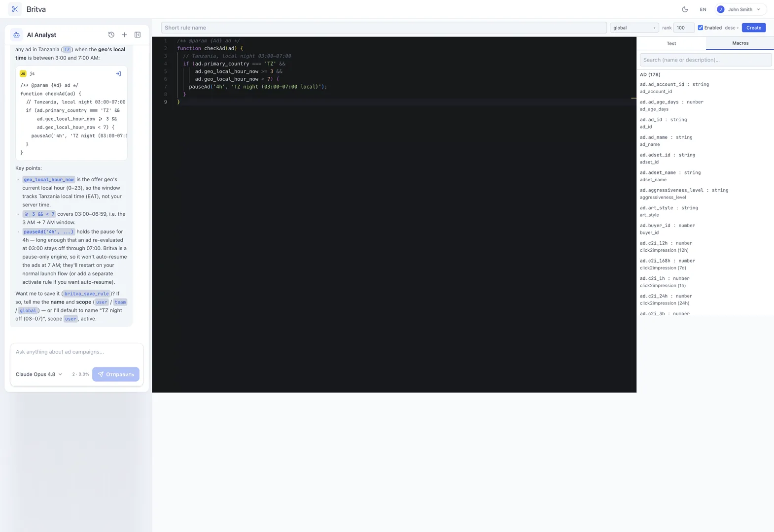The image size is (774, 532).
Task: Click editor line 2 function checkAd
Action: point(210,48)
